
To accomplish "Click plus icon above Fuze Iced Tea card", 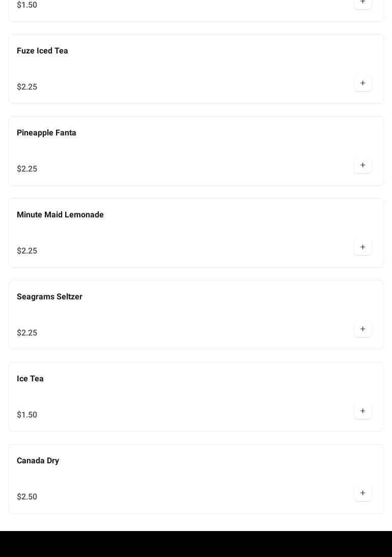I will click(x=362, y=3).
